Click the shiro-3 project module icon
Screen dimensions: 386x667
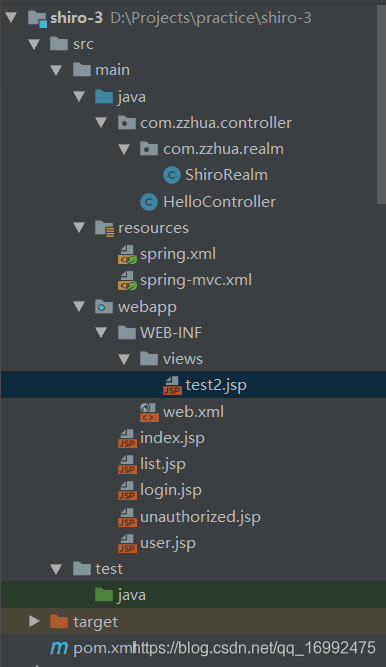point(37,18)
